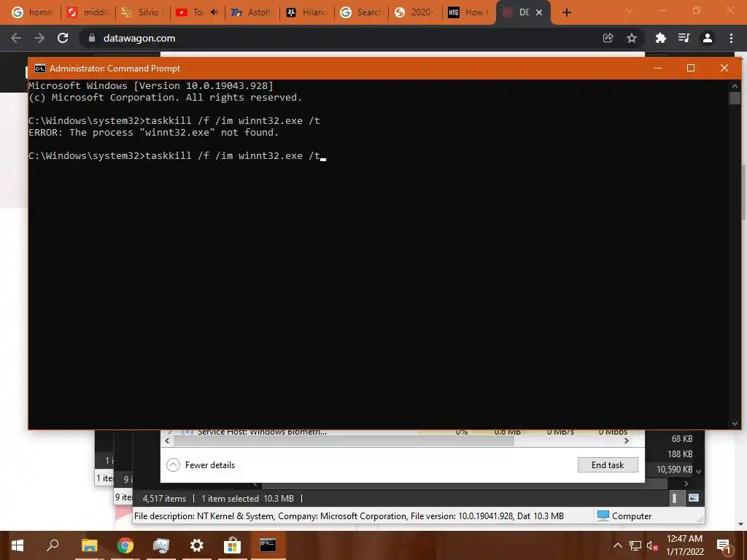
Task: Switch to the 'Astolf' tab
Action: pyautogui.click(x=252, y=12)
